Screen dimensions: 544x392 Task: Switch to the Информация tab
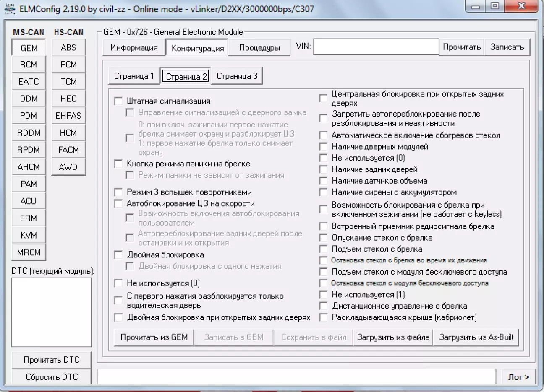tap(134, 48)
